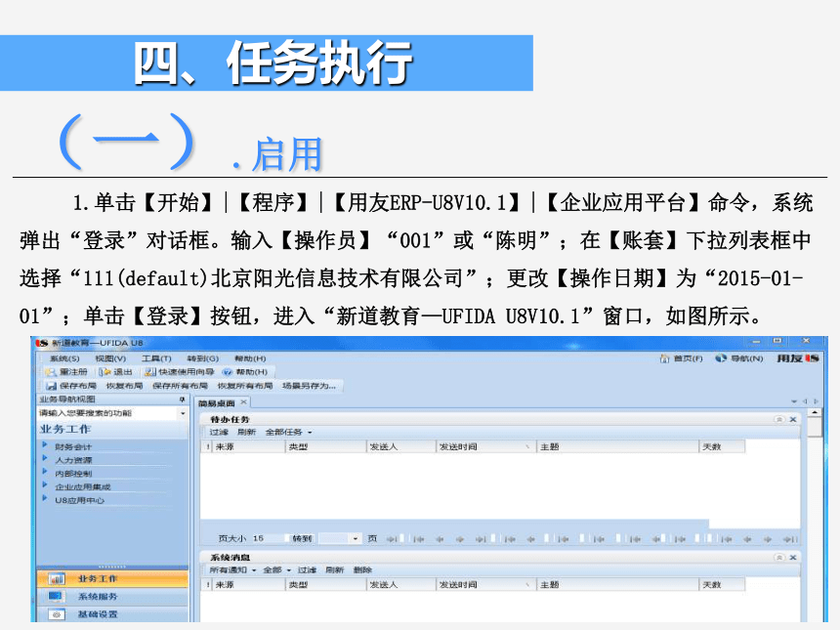Screen dimensions: 840x630
Task: Click the 退出 exit icon in toolbar
Action: coord(105,372)
